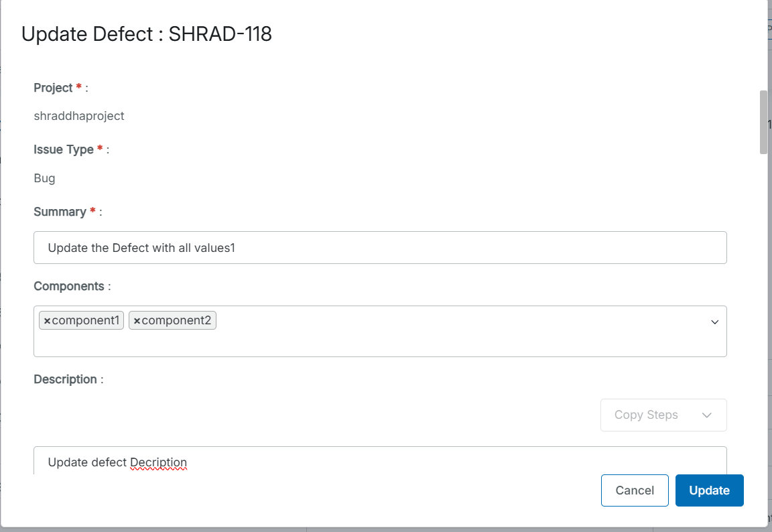Expand the Components selection list
This screenshot has width=772, height=532.
[714, 322]
